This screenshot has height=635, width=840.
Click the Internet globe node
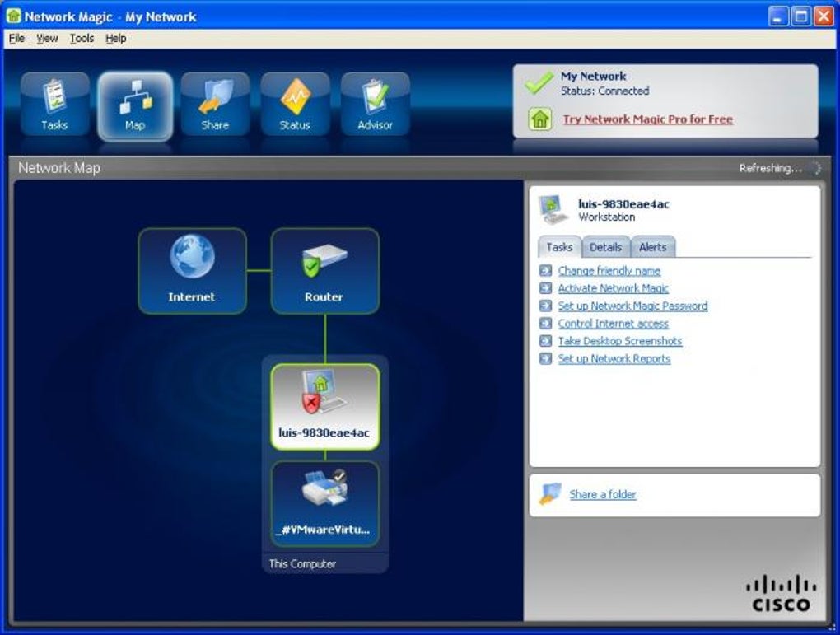[193, 271]
